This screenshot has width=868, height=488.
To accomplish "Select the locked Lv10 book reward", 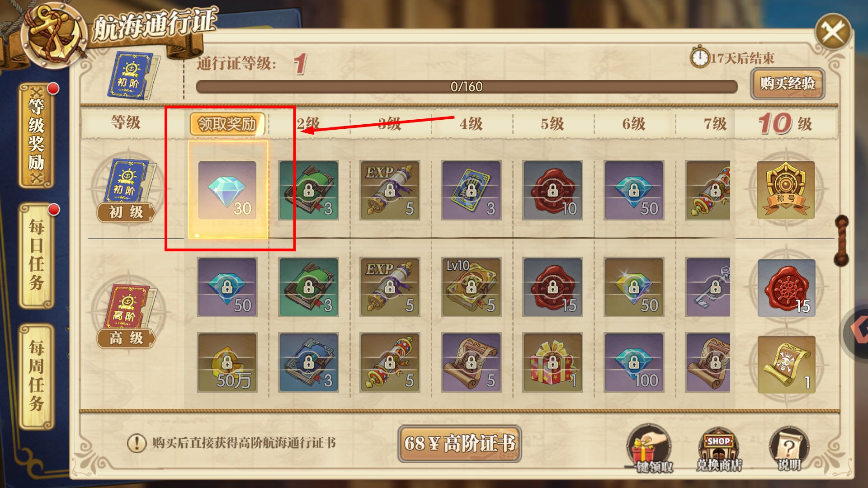I will coord(471,287).
